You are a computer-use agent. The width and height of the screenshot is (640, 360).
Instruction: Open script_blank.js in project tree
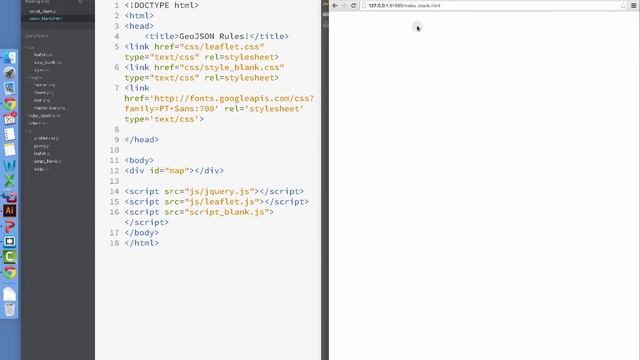pos(47,161)
